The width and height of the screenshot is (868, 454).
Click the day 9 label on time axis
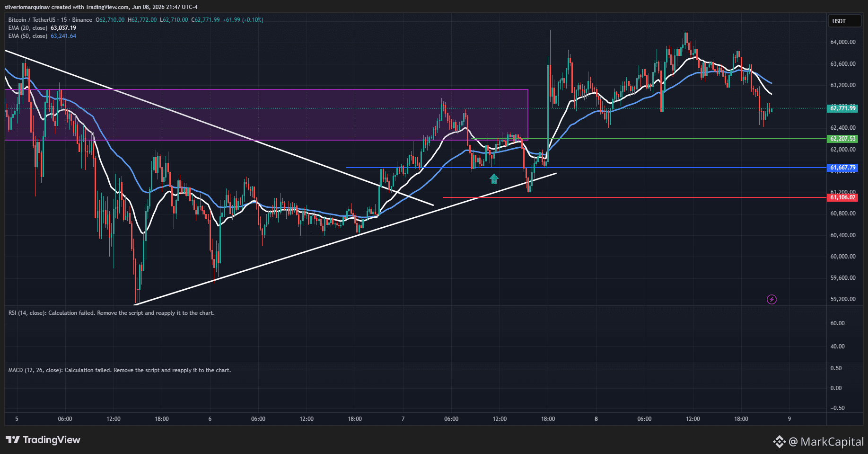click(x=789, y=419)
